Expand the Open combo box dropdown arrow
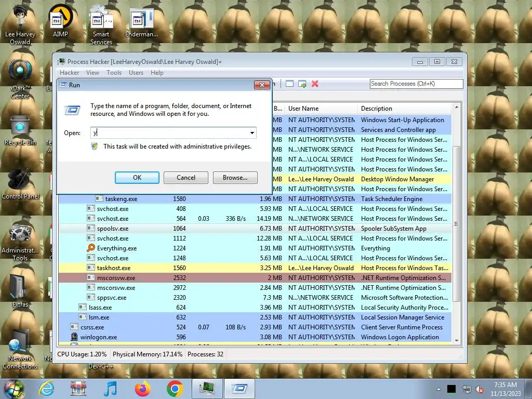532x399 pixels. tap(252, 132)
